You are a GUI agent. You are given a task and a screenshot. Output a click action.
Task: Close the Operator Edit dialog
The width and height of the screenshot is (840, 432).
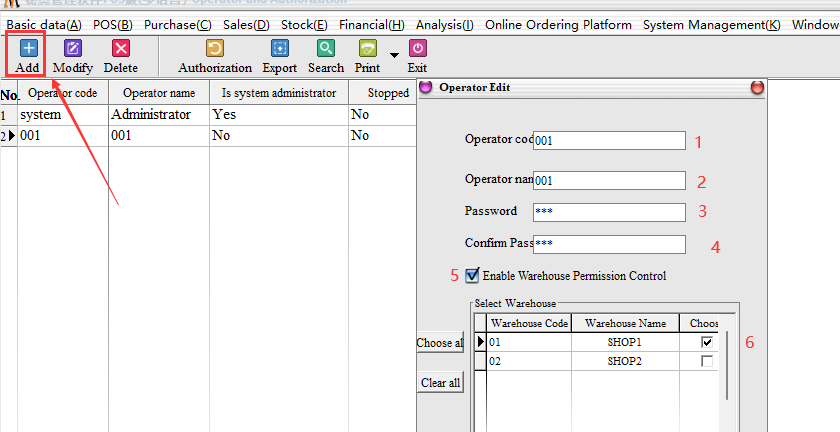757,88
